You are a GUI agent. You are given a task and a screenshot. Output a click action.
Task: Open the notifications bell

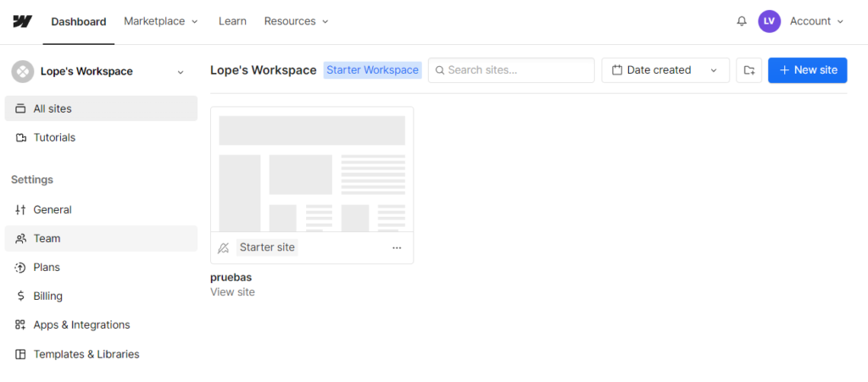click(x=742, y=21)
